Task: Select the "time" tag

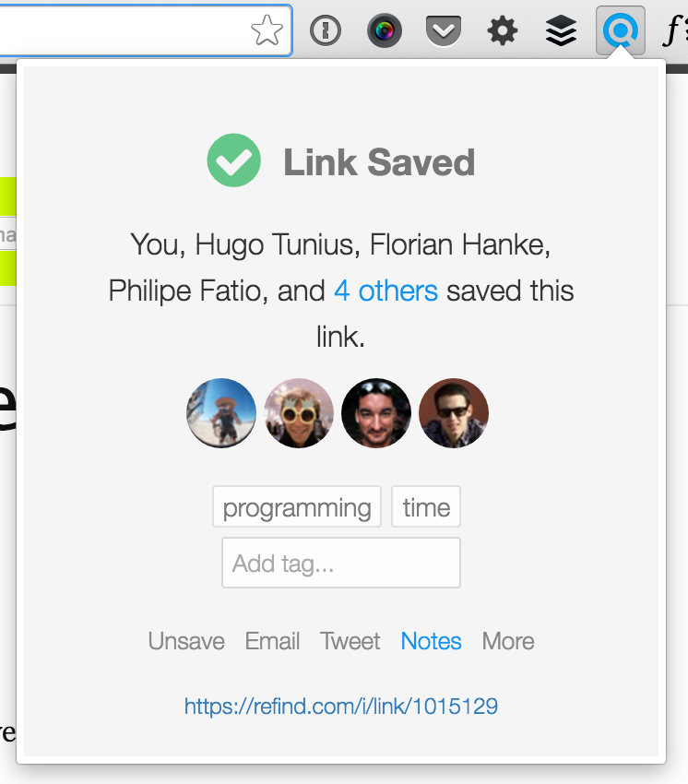Action: (426, 507)
